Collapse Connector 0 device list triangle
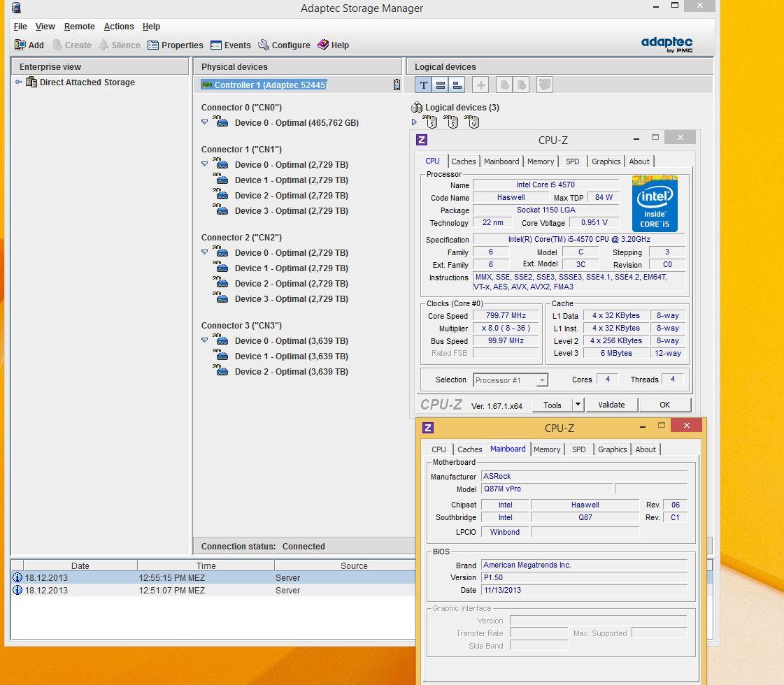Viewport: 784px width, 685px height. (x=204, y=122)
